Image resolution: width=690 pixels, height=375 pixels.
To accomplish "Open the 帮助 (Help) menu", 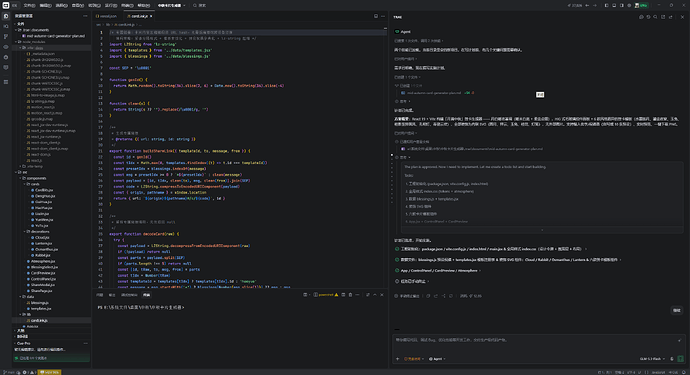I will tap(143, 5).
